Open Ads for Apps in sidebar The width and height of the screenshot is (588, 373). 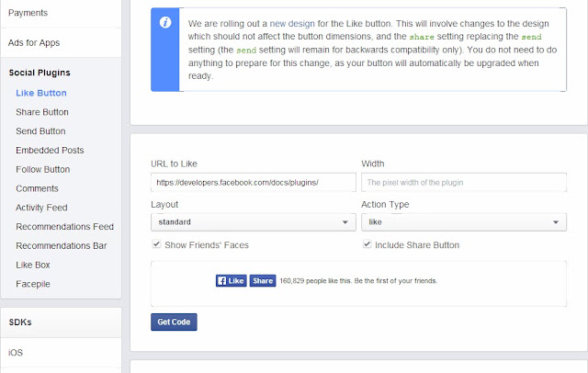coord(34,43)
